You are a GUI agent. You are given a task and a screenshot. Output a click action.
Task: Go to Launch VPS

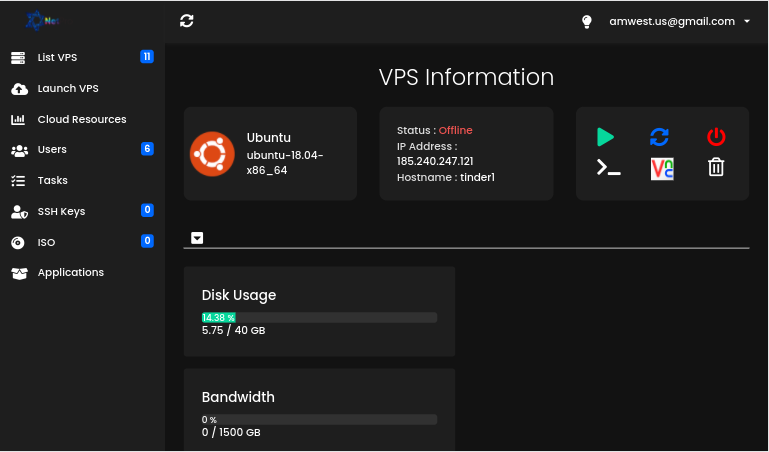[x=68, y=88]
